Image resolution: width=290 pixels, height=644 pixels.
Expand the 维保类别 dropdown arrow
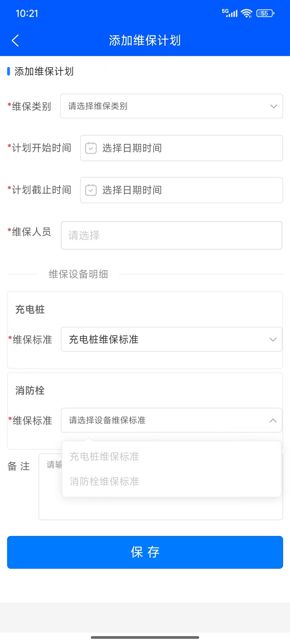coord(274,106)
